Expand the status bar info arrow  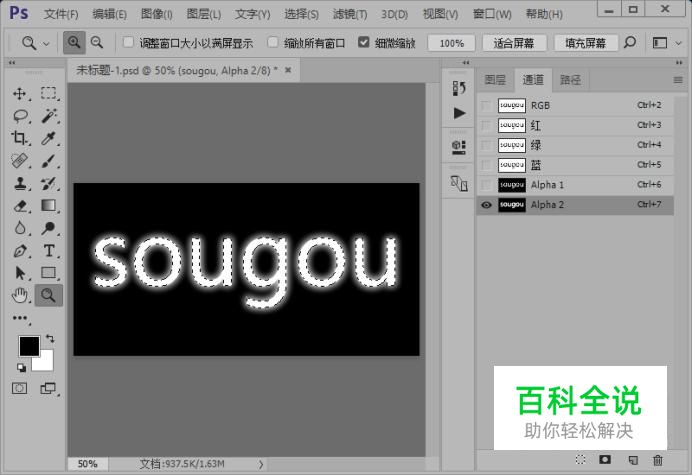pyautogui.click(x=261, y=464)
